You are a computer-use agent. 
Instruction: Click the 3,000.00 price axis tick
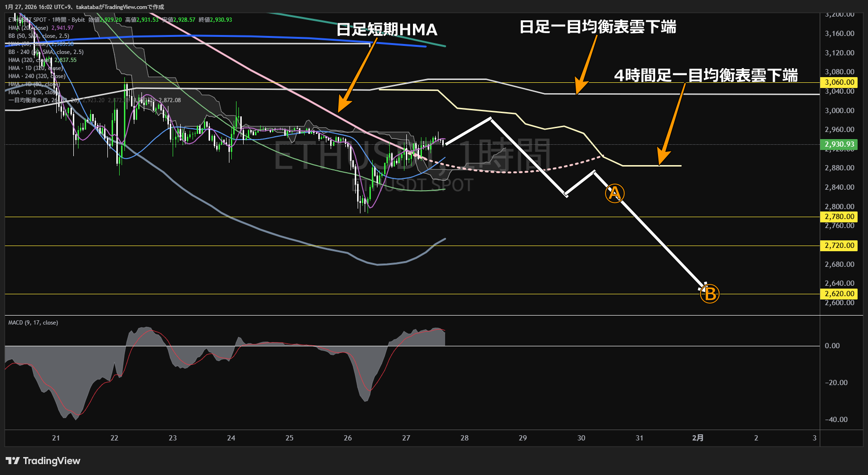pyautogui.click(x=839, y=111)
